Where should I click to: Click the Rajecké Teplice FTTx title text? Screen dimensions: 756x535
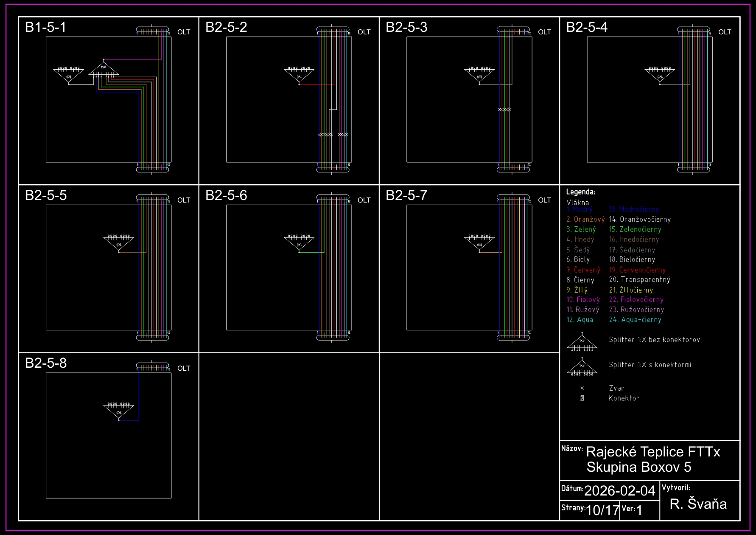click(x=653, y=452)
